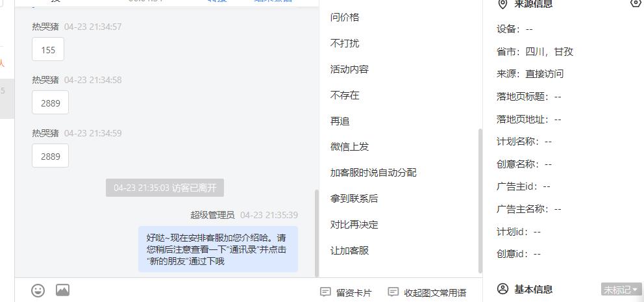Click the admin reply message bubble

click(x=218, y=249)
